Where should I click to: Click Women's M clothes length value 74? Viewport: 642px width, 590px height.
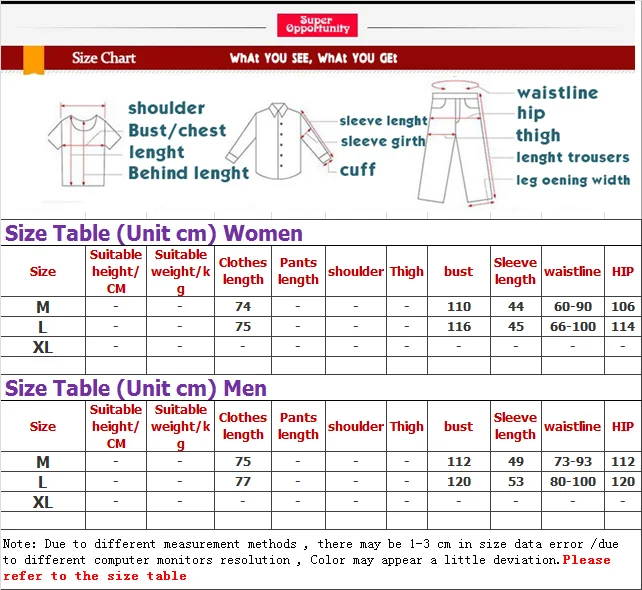(x=243, y=307)
